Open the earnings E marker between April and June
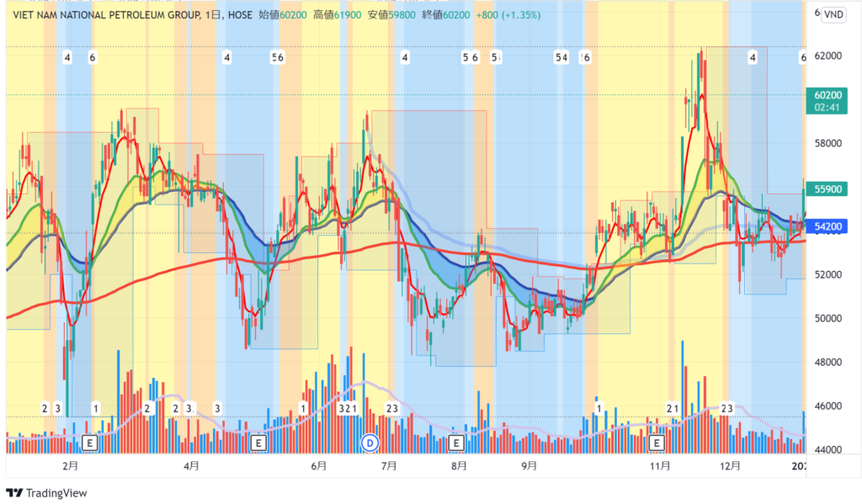 [x=258, y=443]
